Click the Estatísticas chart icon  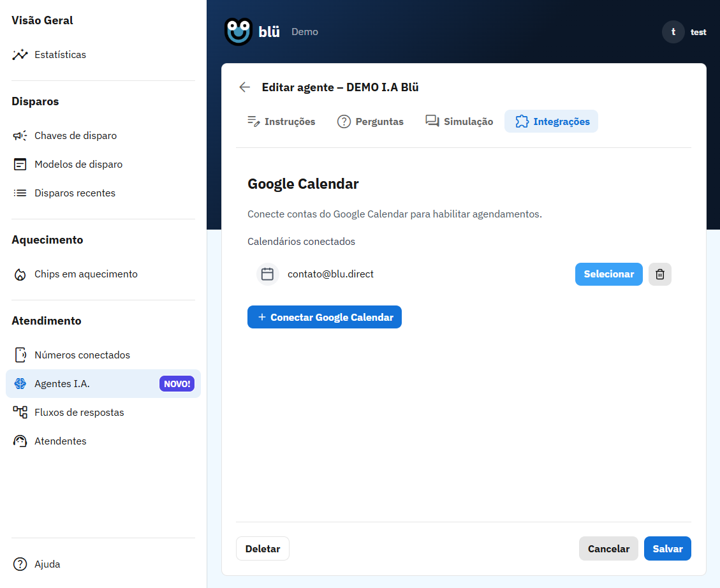click(x=20, y=55)
